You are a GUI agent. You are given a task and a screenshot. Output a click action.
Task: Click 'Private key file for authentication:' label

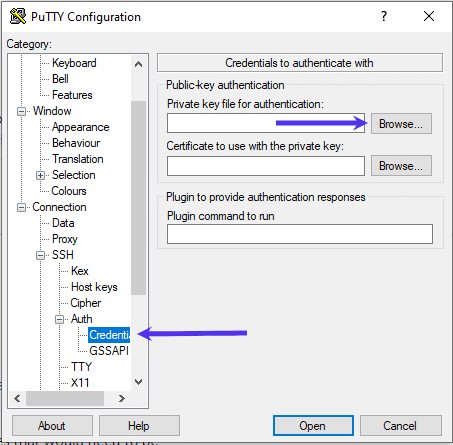(x=245, y=104)
